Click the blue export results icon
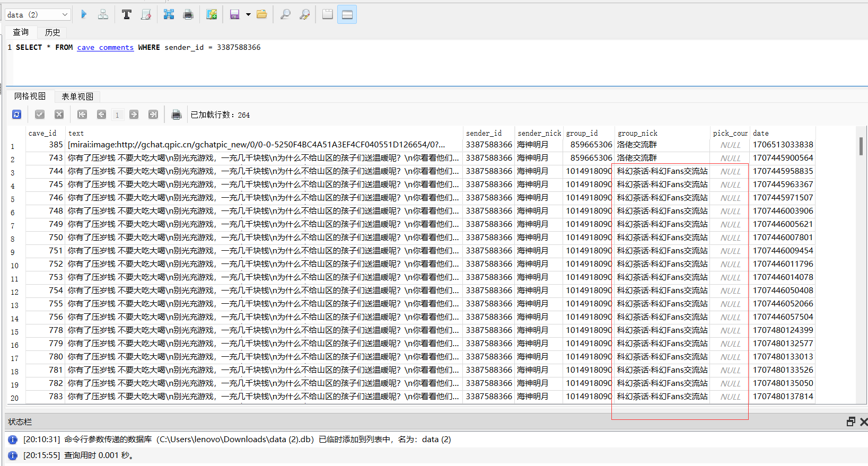 tap(169, 14)
